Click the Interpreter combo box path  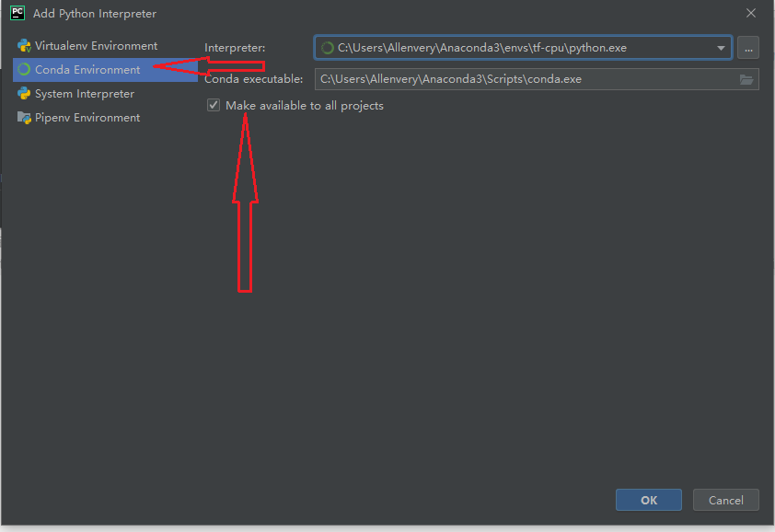tap(523, 48)
